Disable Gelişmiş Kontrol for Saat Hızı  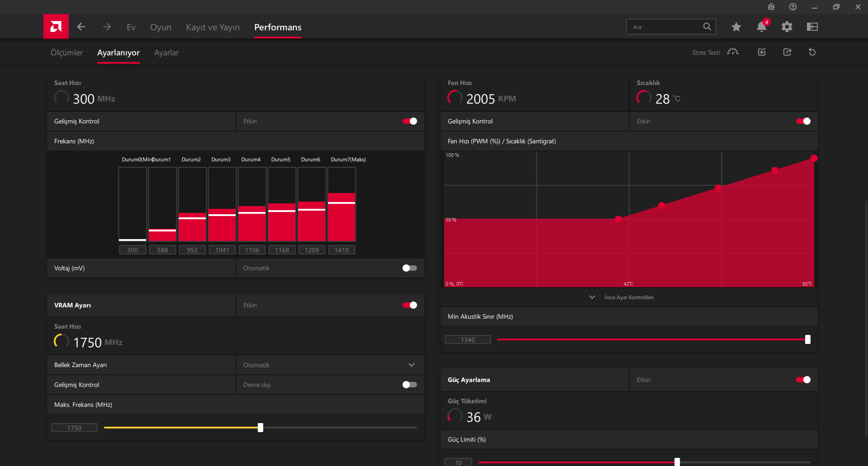409,121
